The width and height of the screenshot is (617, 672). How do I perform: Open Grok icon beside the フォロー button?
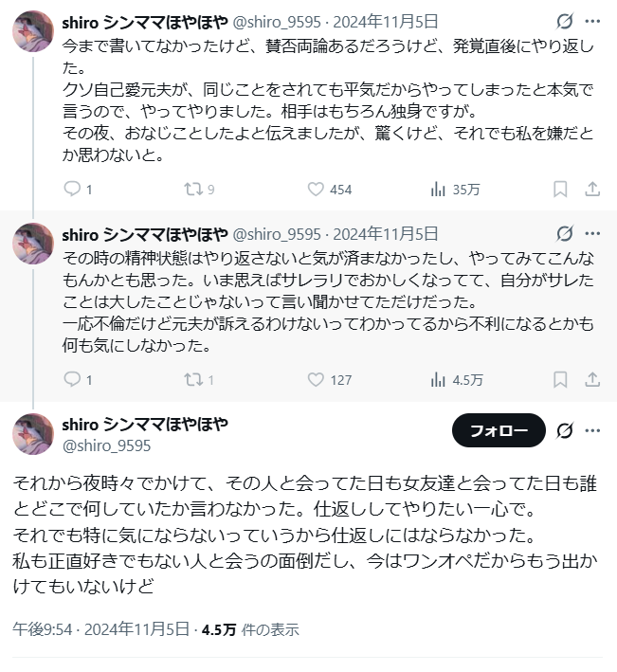tap(565, 430)
